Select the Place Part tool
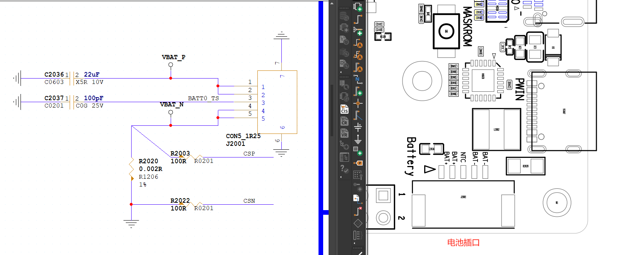The height and width of the screenshot is (255, 644). click(x=358, y=7)
